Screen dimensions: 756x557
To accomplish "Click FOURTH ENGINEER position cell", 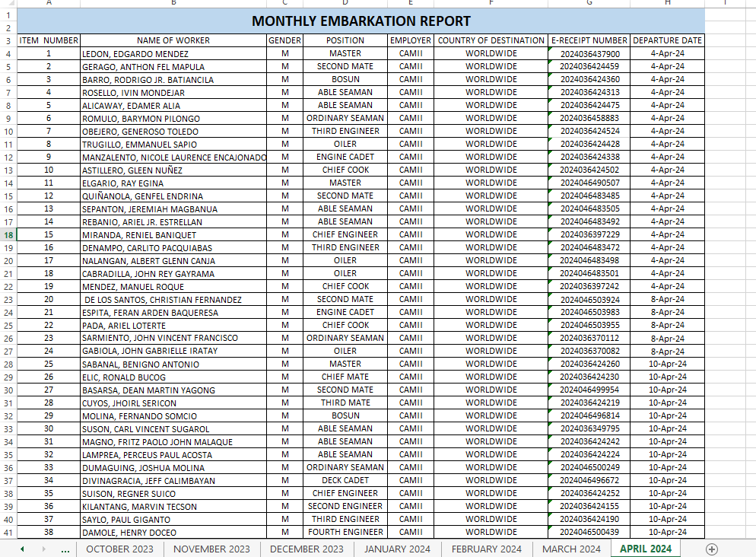I will [x=345, y=533].
